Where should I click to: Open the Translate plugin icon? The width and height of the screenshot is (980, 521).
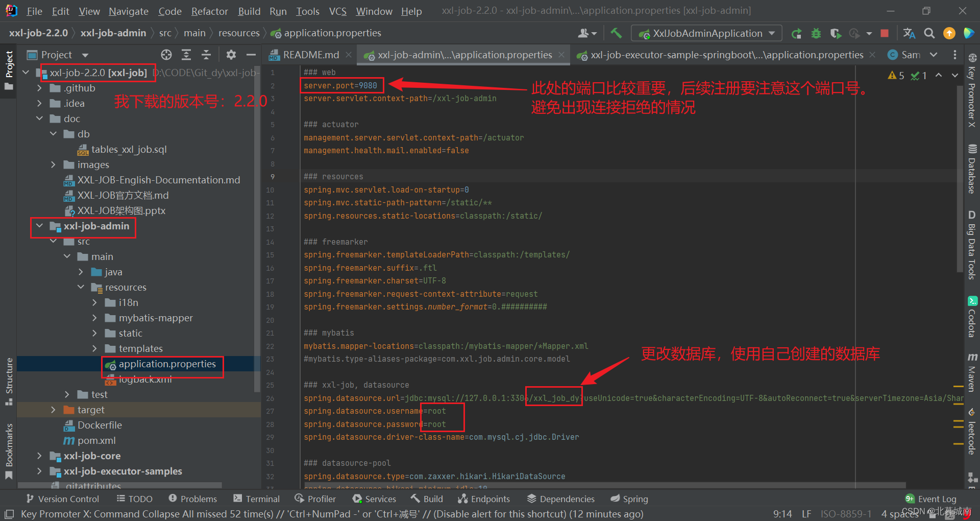[910, 33]
